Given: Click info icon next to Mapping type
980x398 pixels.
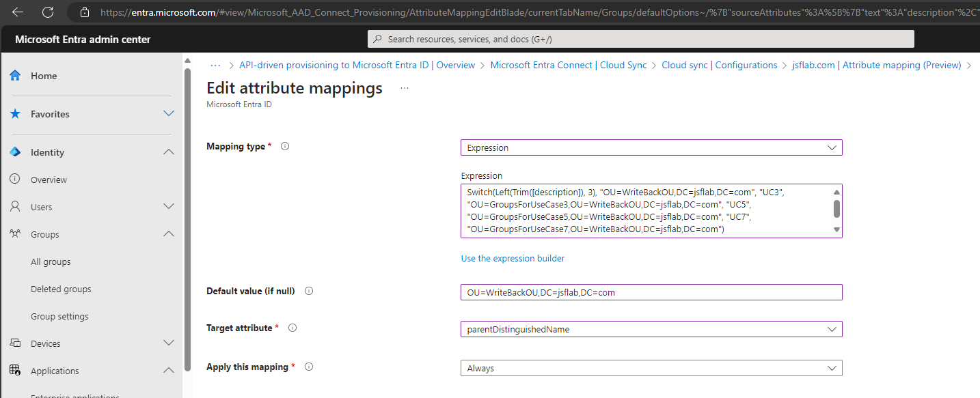Looking at the screenshot, I should [285, 146].
